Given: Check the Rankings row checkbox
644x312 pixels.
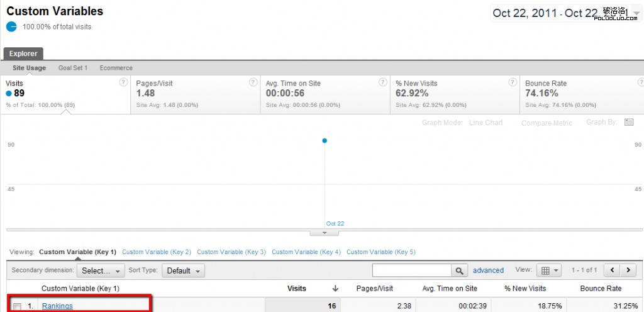Looking at the screenshot, I should pyautogui.click(x=18, y=306).
